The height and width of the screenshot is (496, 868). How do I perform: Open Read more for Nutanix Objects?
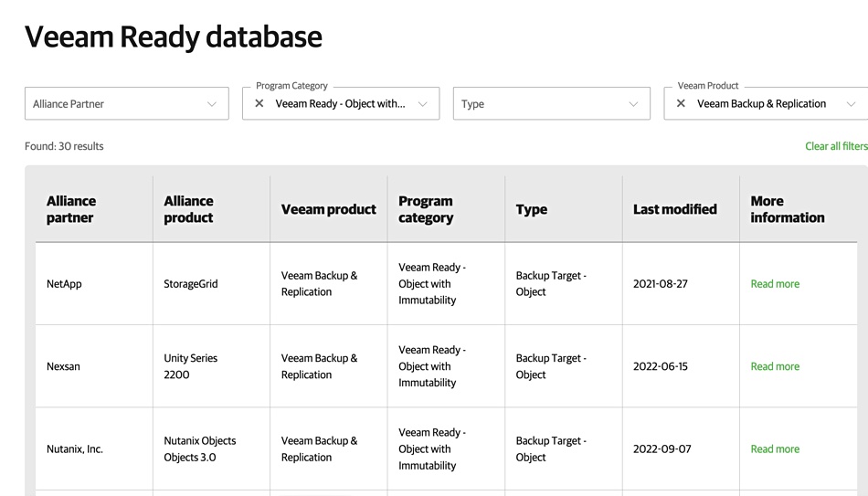[x=775, y=449]
